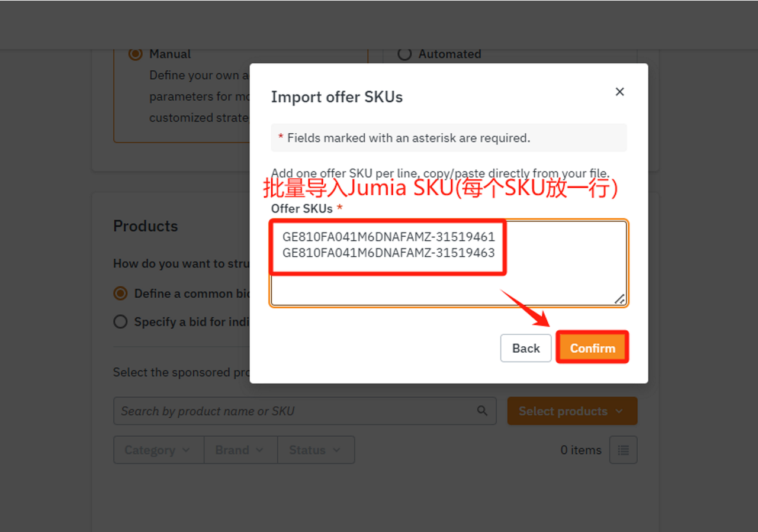
Task: Click the '0 items' count text
Action: click(x=581, y=450)
